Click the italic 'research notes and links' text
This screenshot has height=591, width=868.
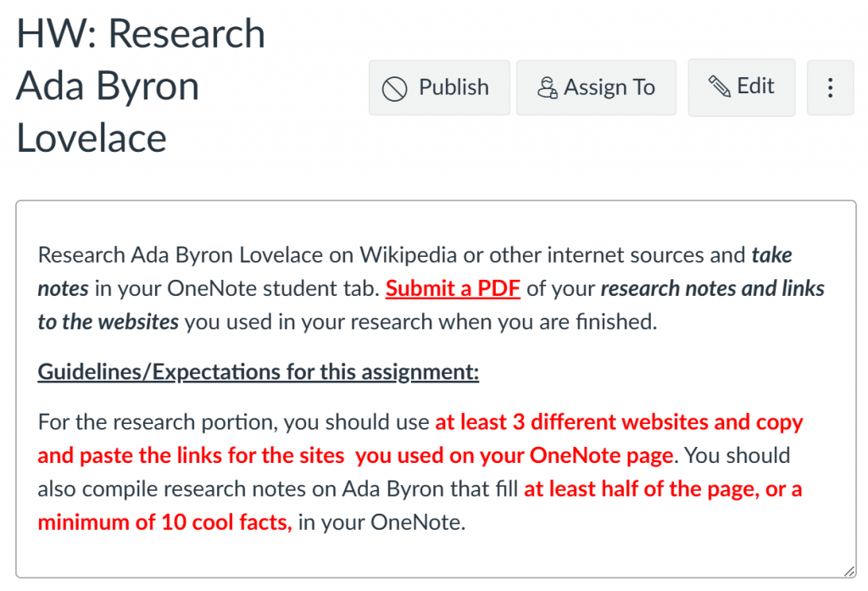tap(712, 288)
